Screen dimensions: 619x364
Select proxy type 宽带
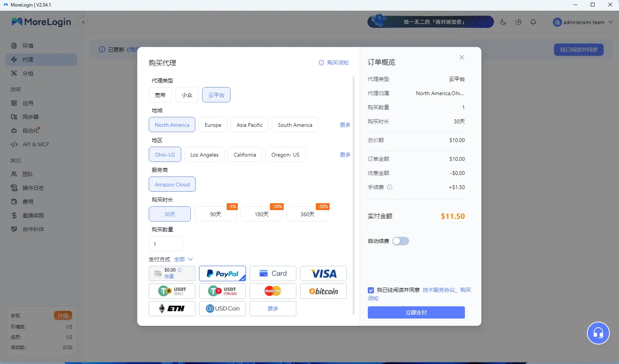160,95
